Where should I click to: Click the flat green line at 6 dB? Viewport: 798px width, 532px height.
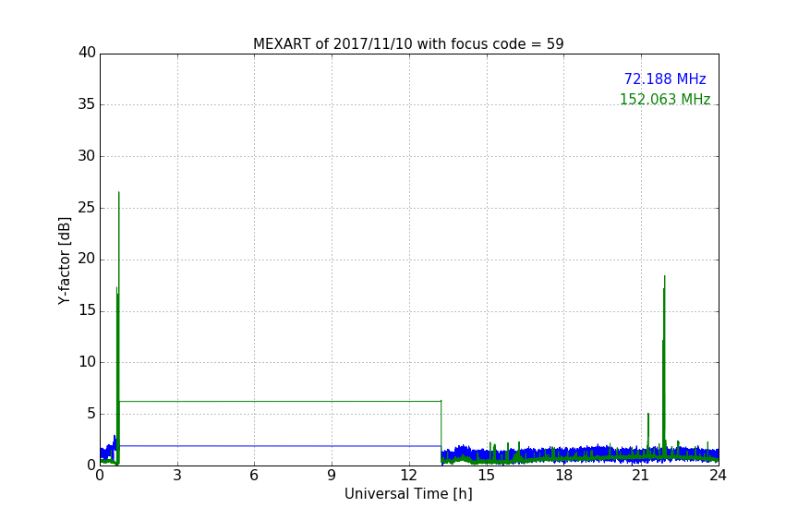coord(280,401)
